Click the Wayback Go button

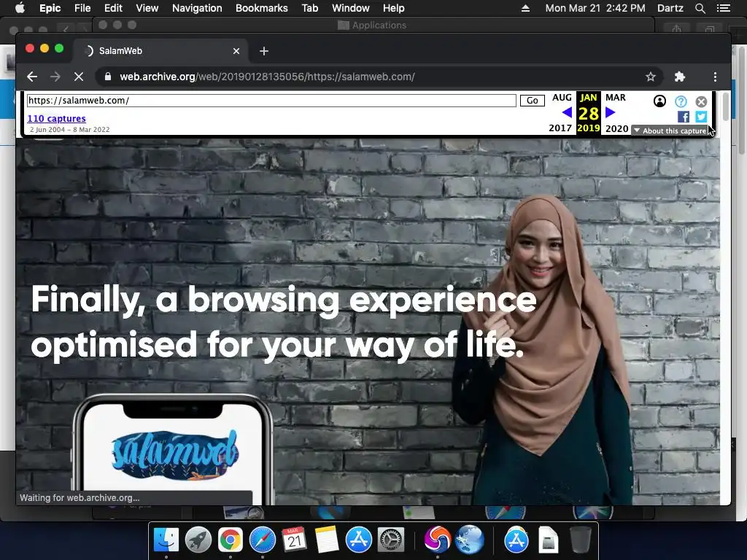pos(532,101)
